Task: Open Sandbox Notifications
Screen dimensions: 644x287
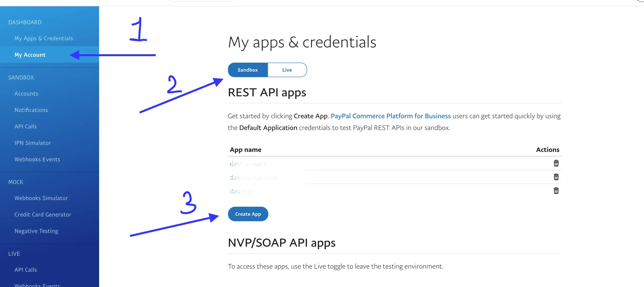Action: (x=31, y=110)
